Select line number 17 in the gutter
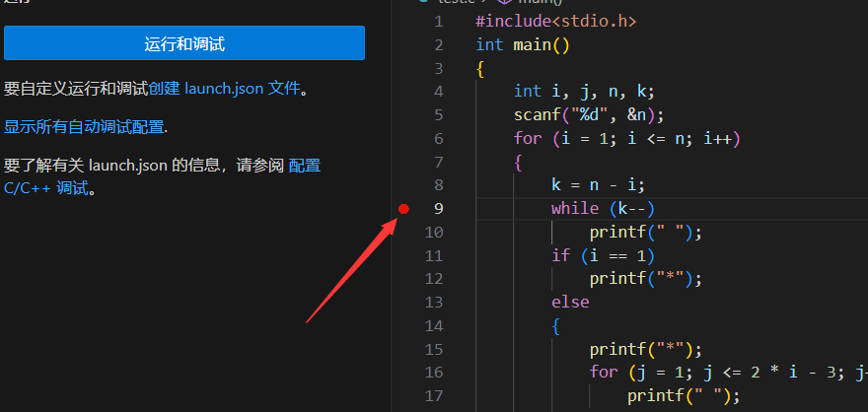Viewport: 868px width, 412px height. point(435,396)
